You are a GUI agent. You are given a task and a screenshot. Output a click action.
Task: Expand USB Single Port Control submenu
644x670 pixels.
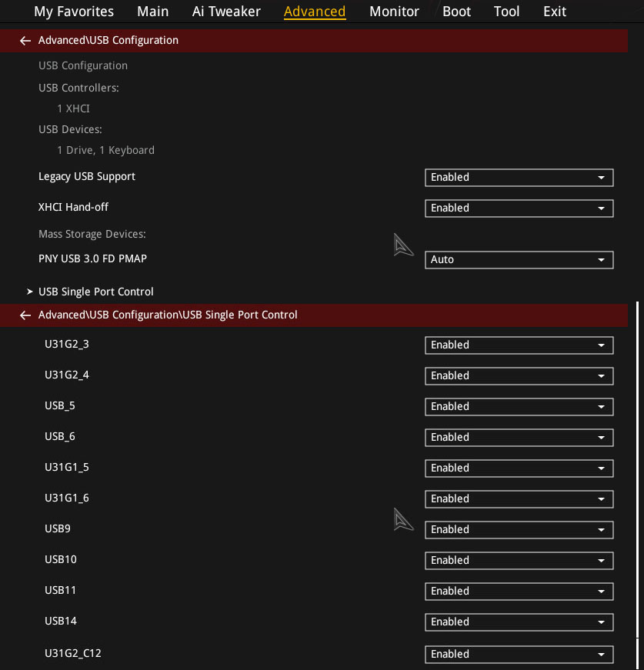tap(95, 292)
